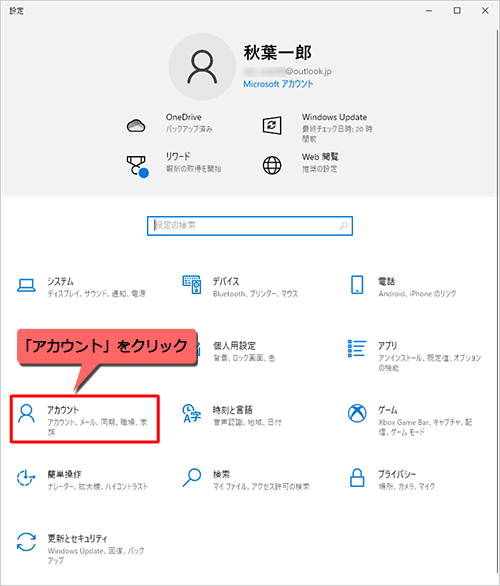
Task: Close the 設定 window
Action: point(485,11)
